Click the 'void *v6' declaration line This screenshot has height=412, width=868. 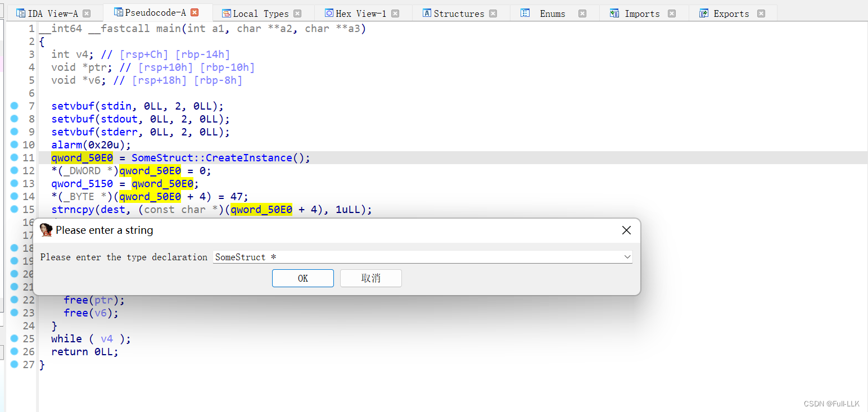pyautogui.click(x=147, y=80)
